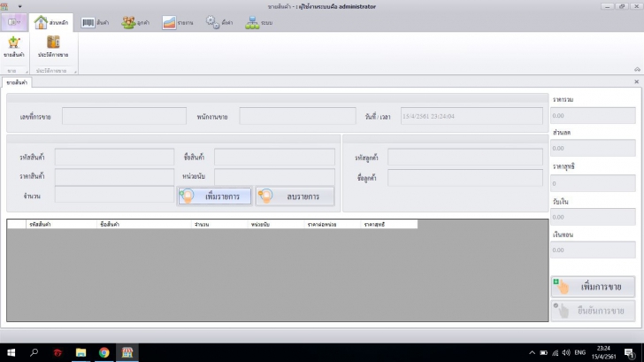Viewport: 644px width, 362px height.
Task: Sort by the จำนวน table column header
Action: 219,224
